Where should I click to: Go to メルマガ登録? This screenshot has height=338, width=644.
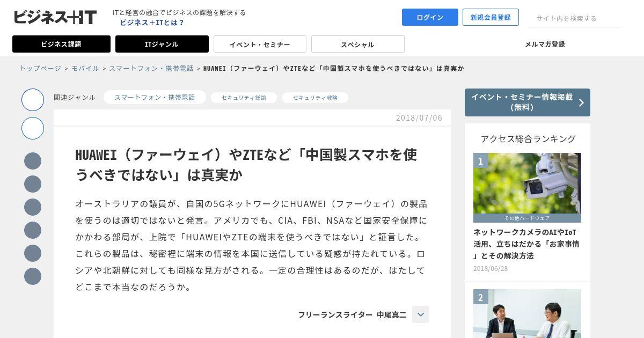click(x=545, y=44)
